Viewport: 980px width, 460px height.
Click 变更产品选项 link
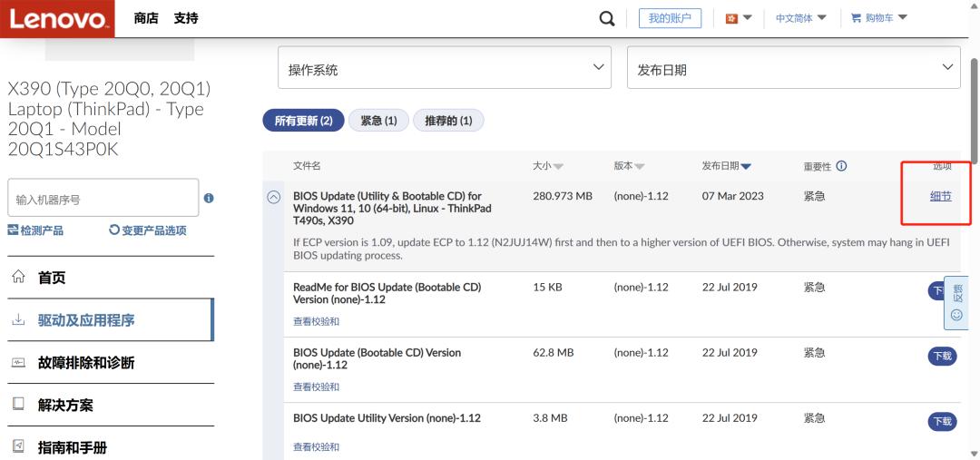[x=148, y=230]
